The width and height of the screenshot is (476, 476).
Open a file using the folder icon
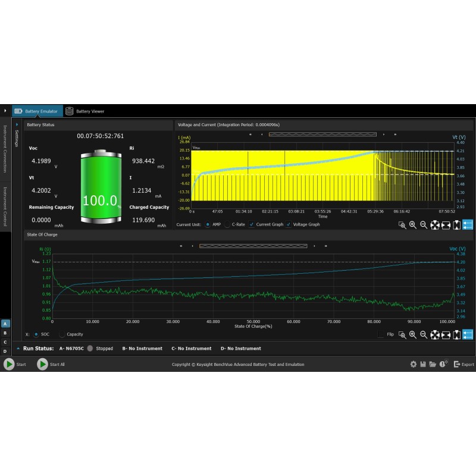[x=433, y=365]
